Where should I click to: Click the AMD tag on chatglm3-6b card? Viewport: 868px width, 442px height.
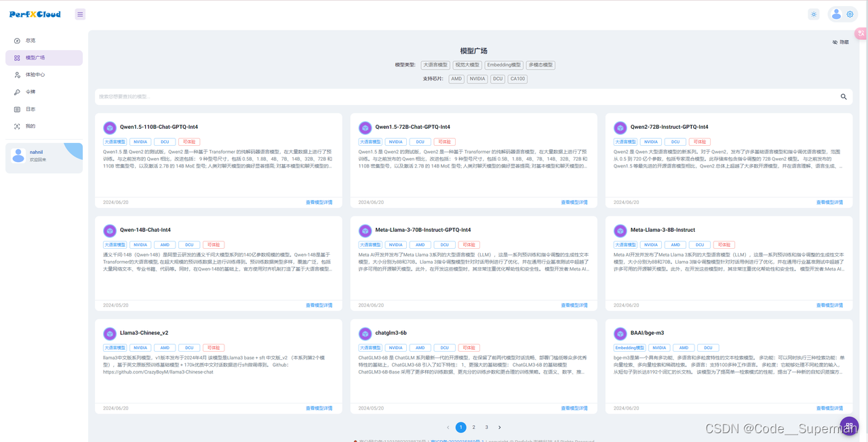(x=420, y=348)
